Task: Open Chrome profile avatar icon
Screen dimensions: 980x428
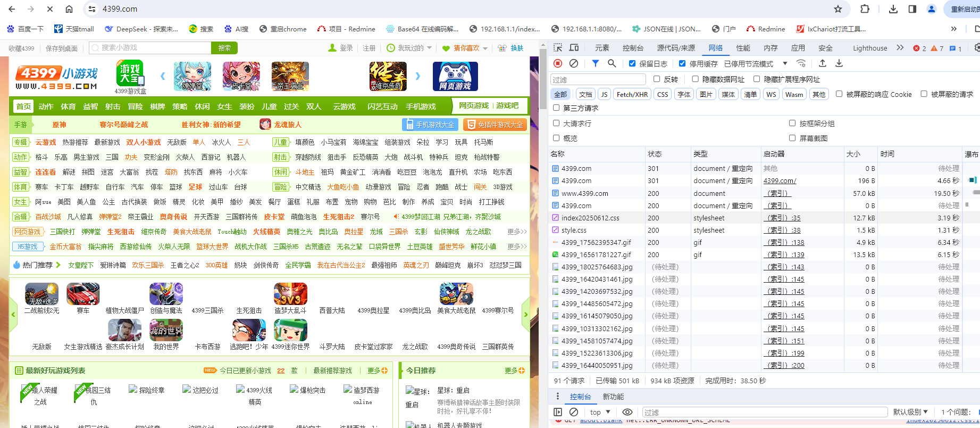Action: [932, 9]
